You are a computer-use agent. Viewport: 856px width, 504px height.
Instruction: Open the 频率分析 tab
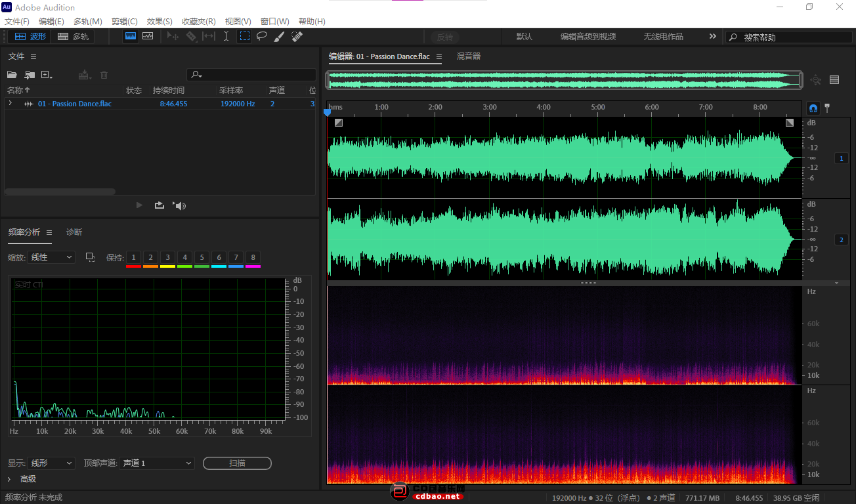[x=24, y=232]
